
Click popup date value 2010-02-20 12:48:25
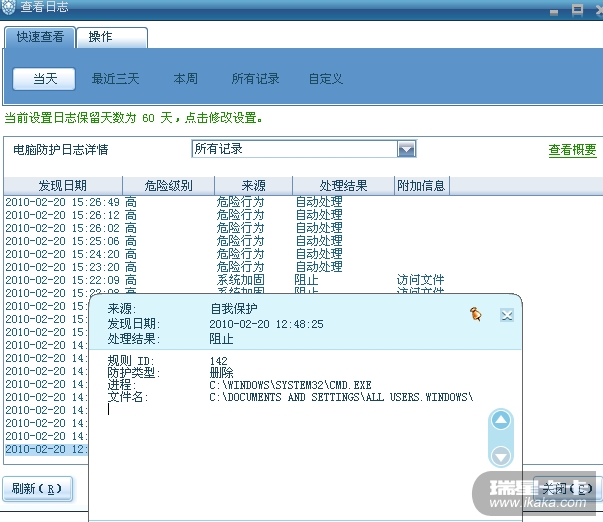click(266, 324)
